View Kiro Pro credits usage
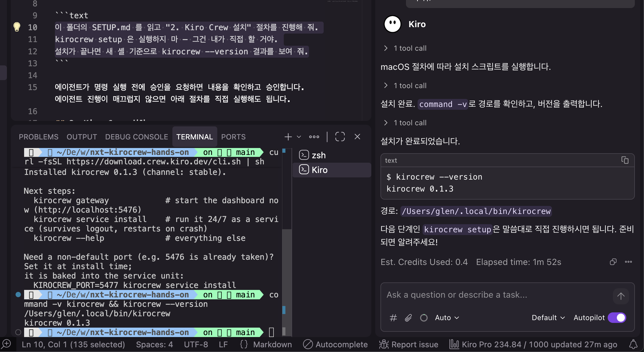 pyautogui.click(x=533, y=345)
